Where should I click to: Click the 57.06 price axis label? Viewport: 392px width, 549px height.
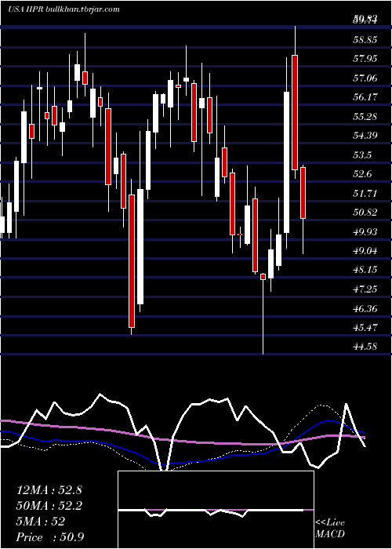365,78
